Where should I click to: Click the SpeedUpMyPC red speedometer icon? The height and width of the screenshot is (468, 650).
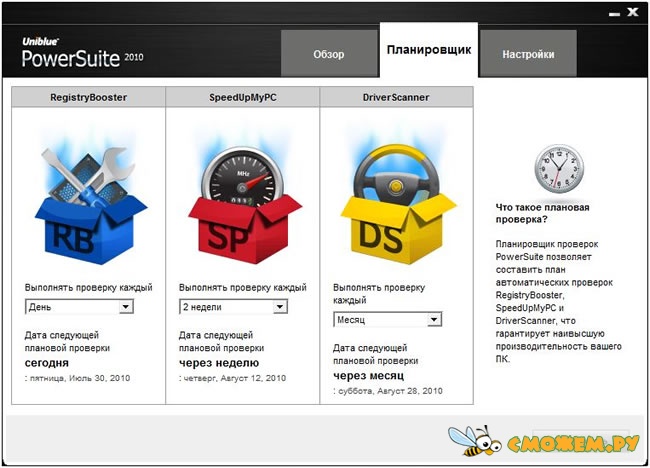click(x=245, y=204)
